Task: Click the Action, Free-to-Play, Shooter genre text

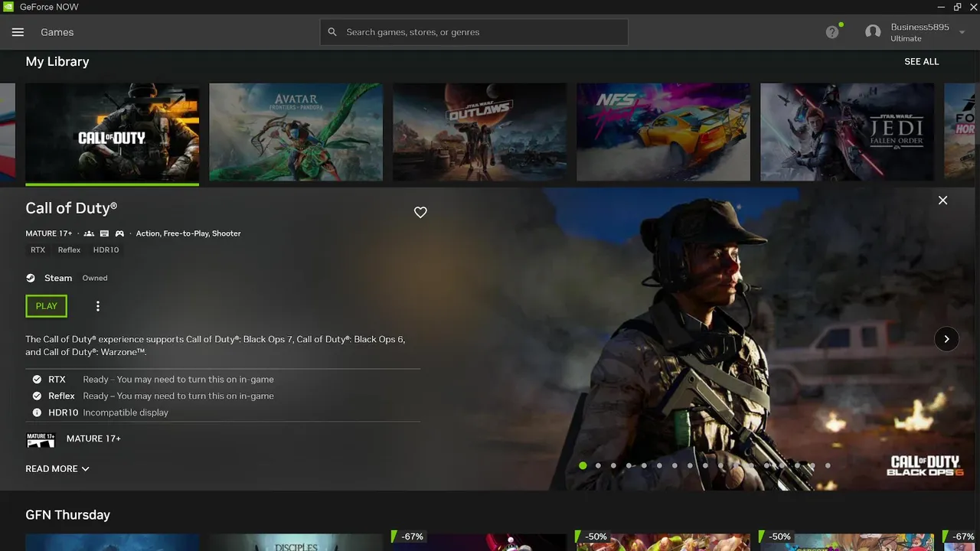Action: point(188,233)
